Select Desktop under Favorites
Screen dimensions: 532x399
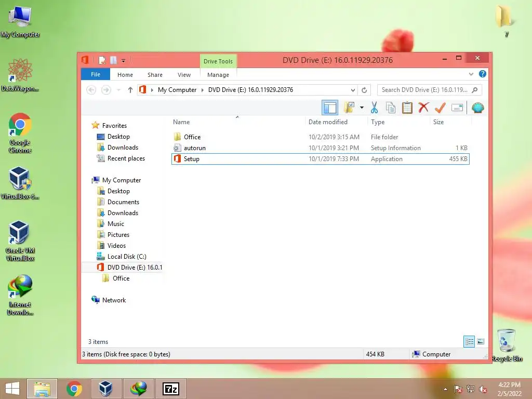click(x=118, y=137)
